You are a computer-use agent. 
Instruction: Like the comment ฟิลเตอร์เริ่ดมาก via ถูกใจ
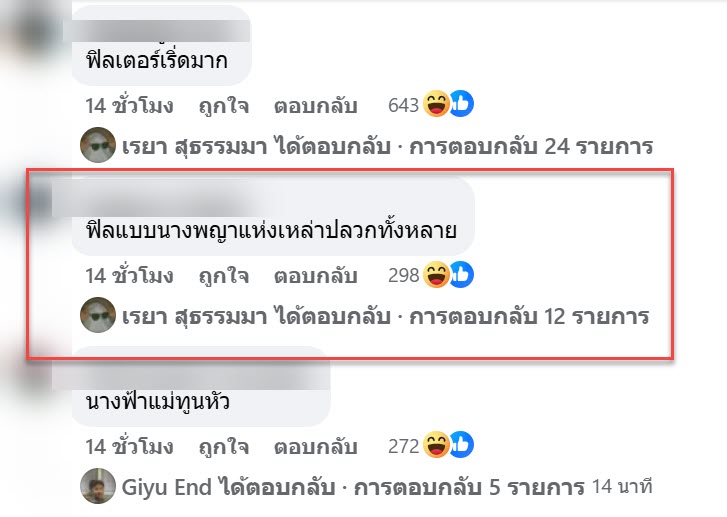point(224,106)
